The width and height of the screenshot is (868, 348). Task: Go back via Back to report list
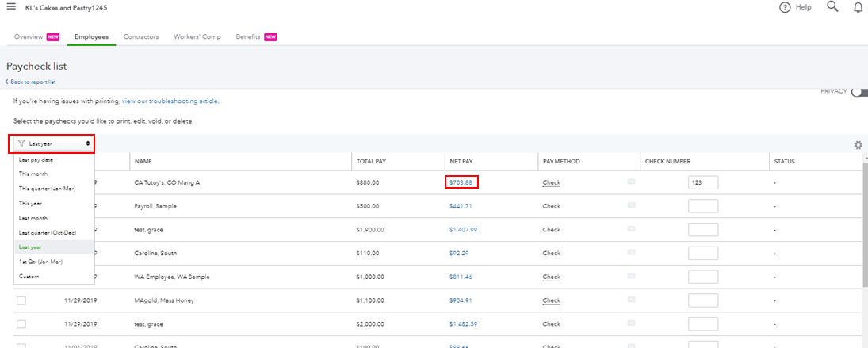click(x=32, y=82)
